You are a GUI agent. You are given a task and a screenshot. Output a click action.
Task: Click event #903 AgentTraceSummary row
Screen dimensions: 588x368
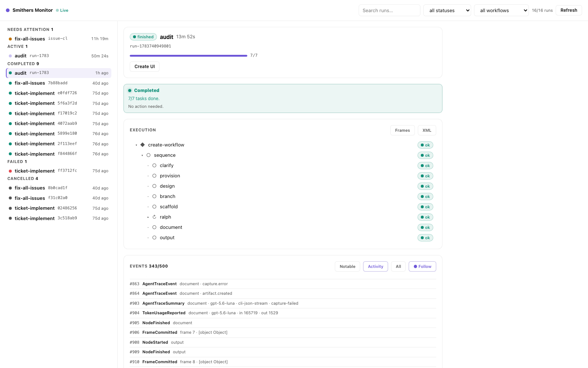coord(283,303)
